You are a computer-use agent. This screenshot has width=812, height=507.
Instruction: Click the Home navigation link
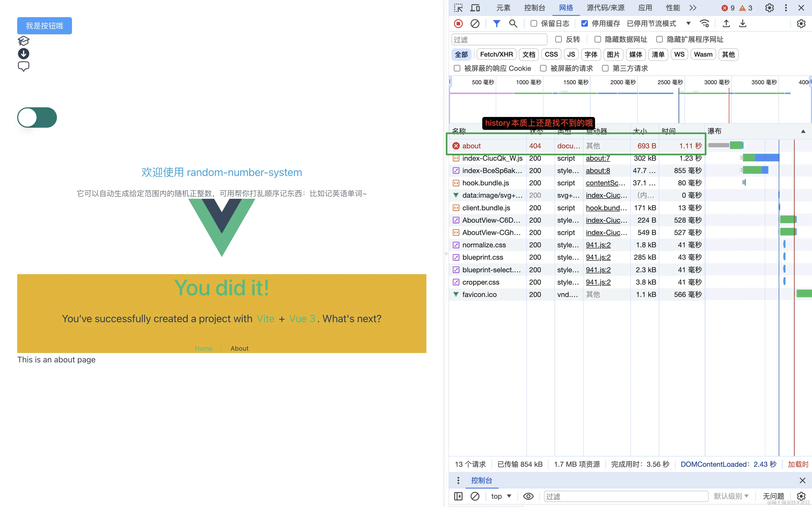[x=204, y=348]
